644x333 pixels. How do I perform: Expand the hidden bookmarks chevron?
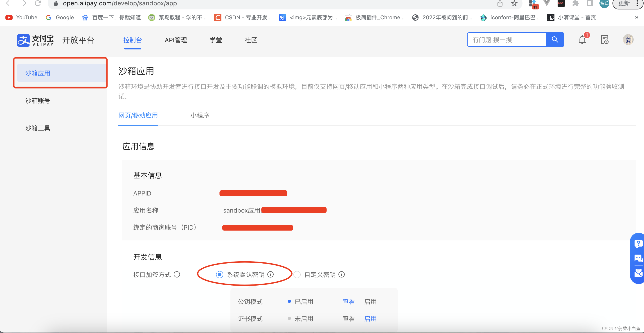[637, 18]
